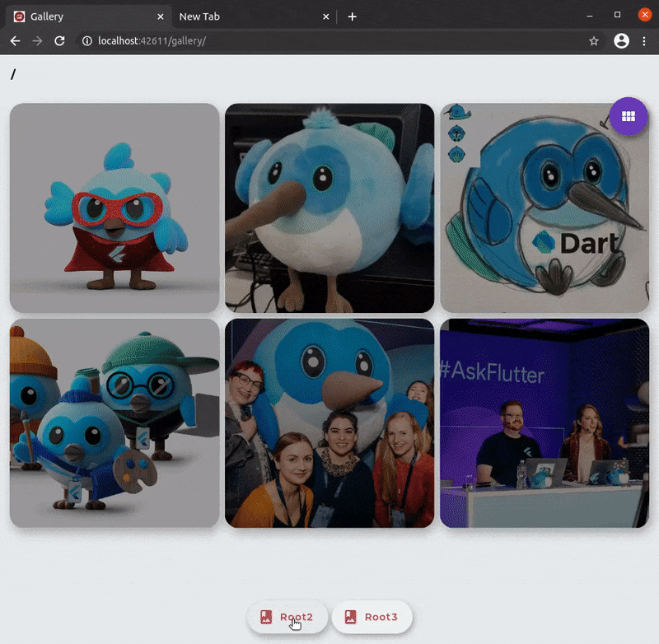Click the purple grid view floating button
Image resolution: width=659 pixels, height=644 pixels.
point(629,116)
